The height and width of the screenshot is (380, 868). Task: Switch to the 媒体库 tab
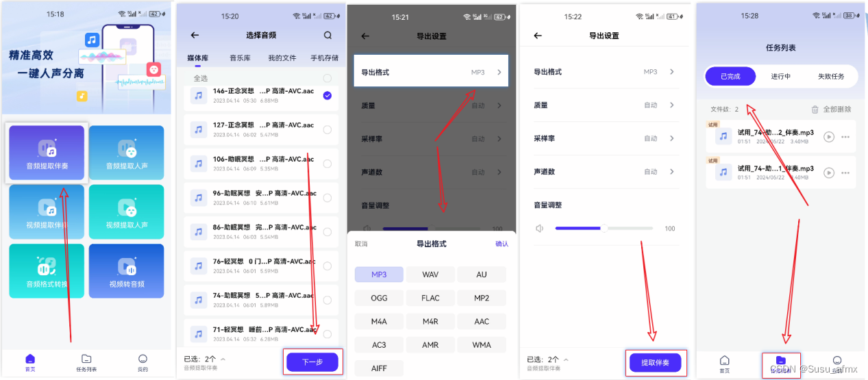198,58
